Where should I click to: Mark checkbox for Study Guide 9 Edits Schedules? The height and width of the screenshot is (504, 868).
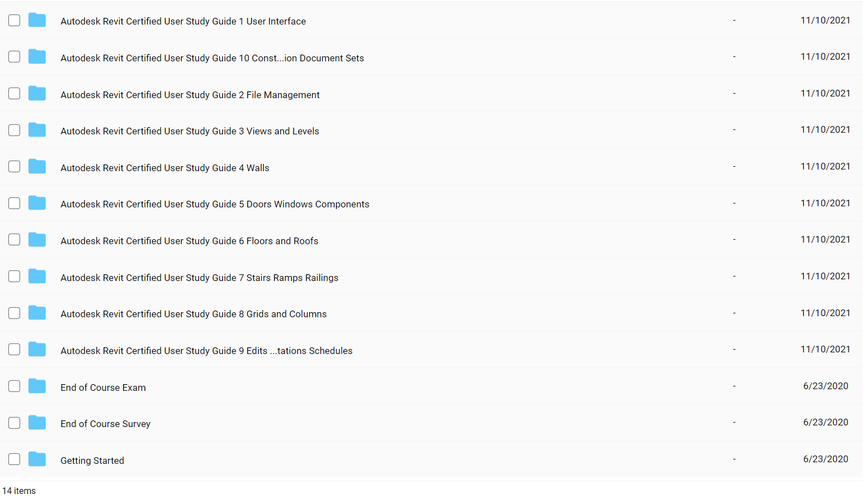coord(14,350)
